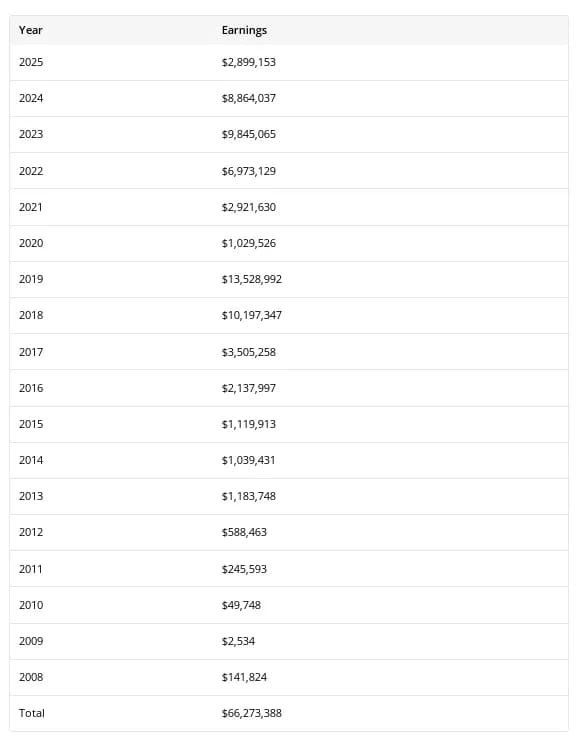The width and height of the screenshot is (580, 746).
Task: Select the 2015 row year
Action: pos(31,424)
